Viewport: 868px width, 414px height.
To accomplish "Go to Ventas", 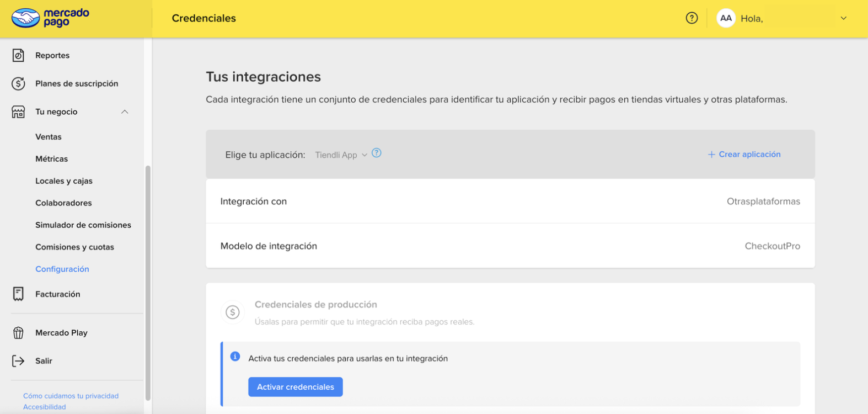I will (x=49, y=137).
